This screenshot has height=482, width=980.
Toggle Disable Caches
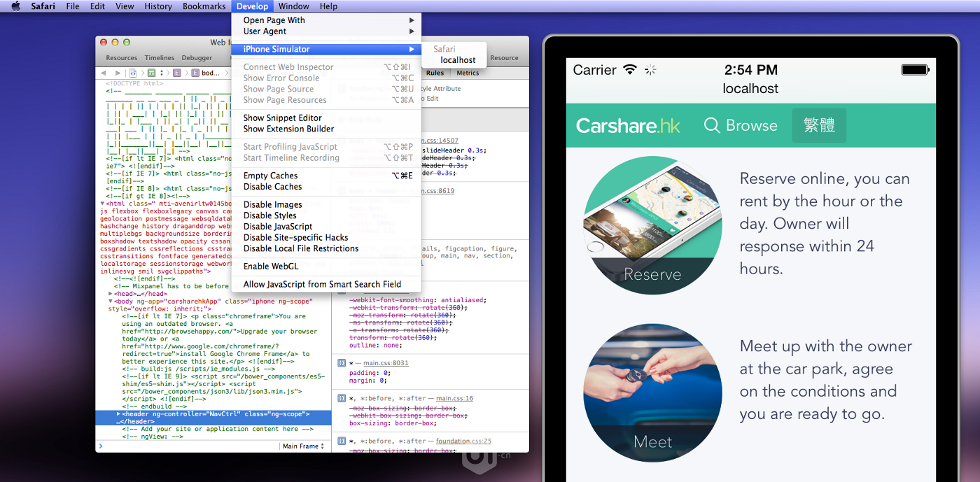tap(326, 187)
